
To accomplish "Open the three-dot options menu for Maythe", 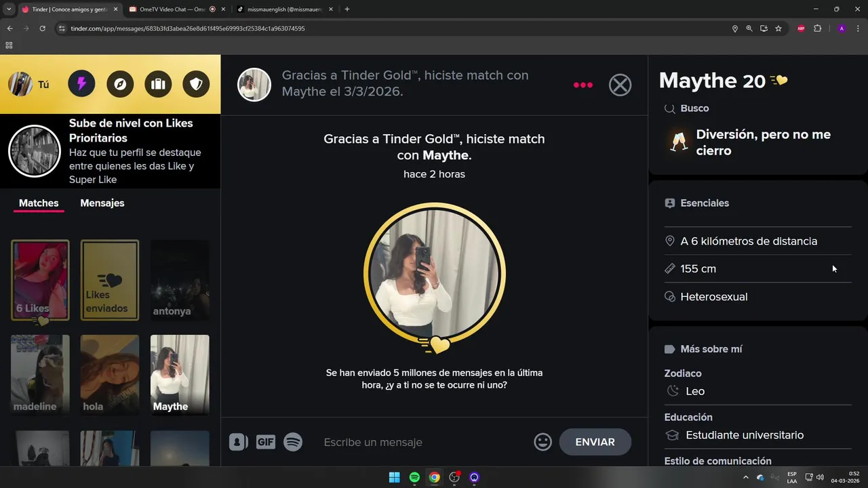I will coord(583,85).
